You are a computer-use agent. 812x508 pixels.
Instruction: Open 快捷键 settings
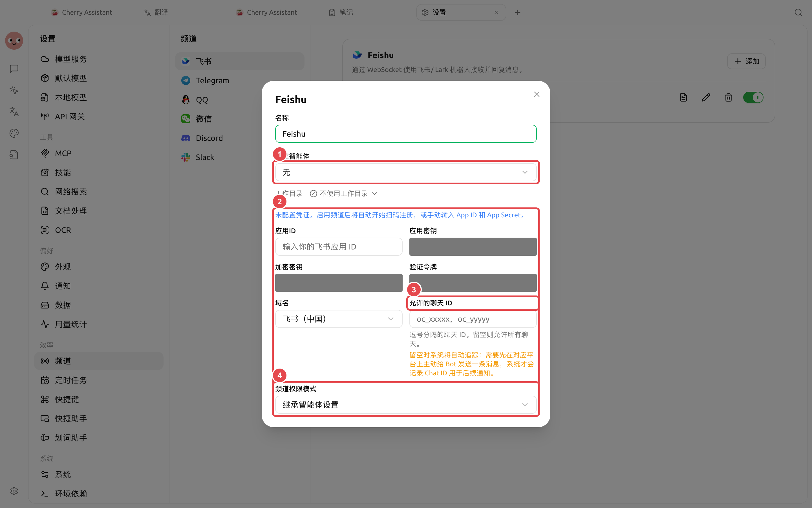coord(99,399)
